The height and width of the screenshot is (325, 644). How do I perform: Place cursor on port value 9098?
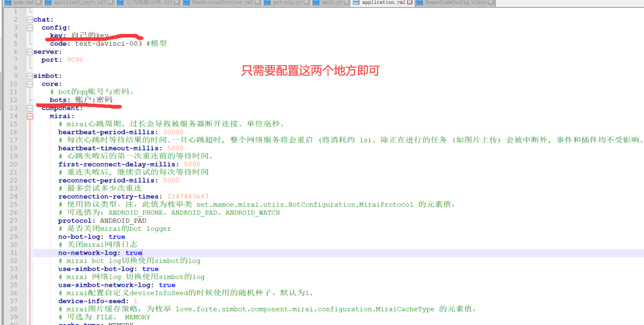(x=75, y=60)
